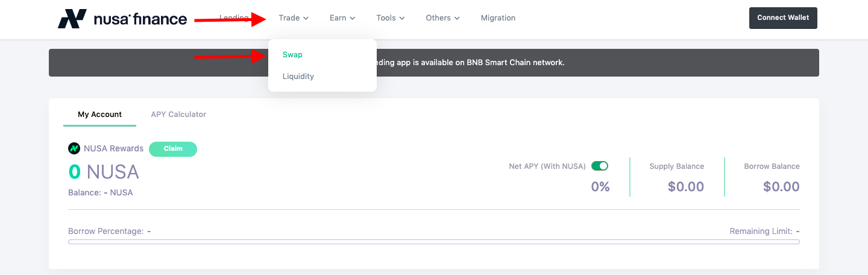Screen dimensions: 868x275
Task: Open the Trade dropdown menu
Action: (294, 18)
